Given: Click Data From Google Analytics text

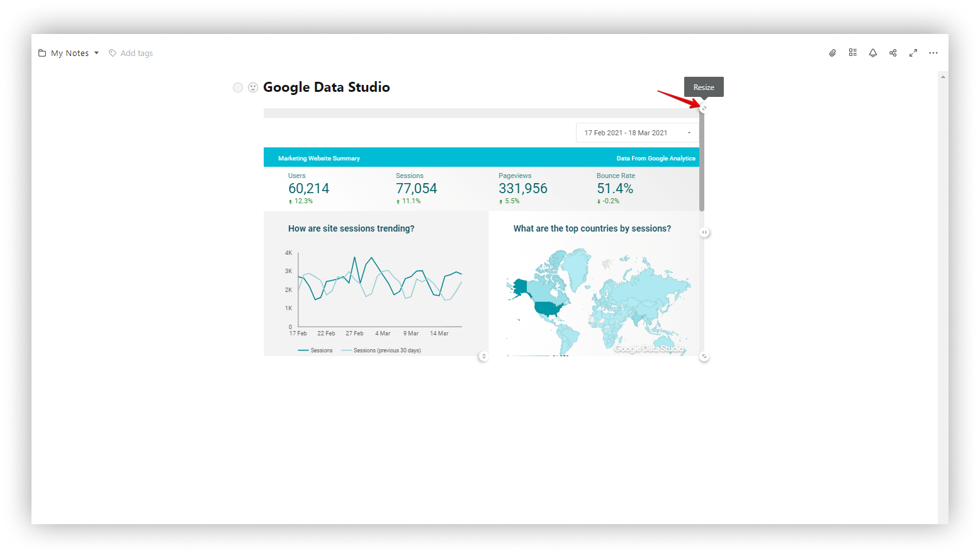Looking at the screenshot, I should 656,159.
